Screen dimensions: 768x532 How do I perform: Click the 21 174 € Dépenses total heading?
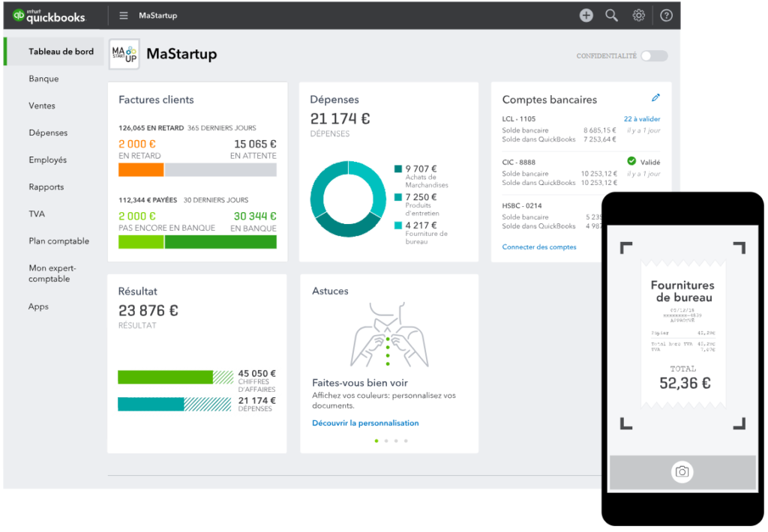click(x=340, y=119)
